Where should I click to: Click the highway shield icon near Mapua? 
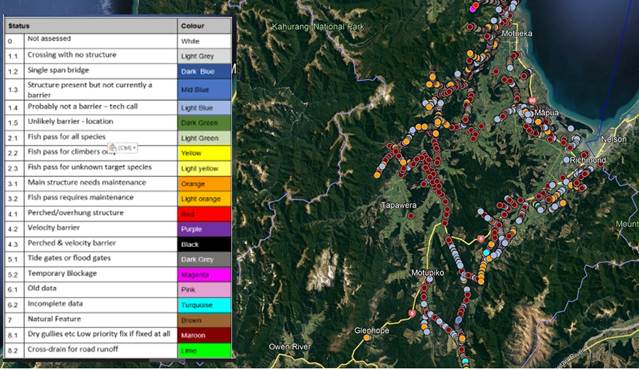click(x=532, y=100)
